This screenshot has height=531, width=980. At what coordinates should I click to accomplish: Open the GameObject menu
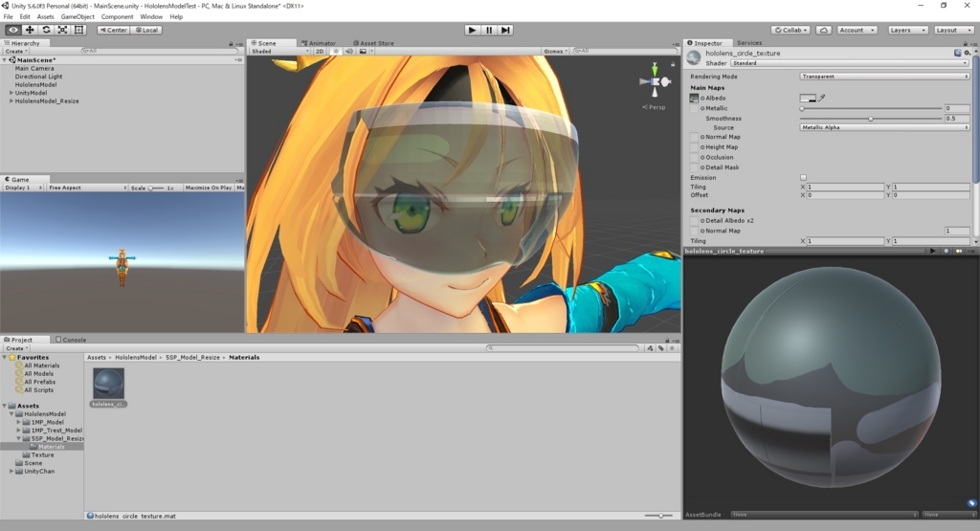(x=78, y=17)
